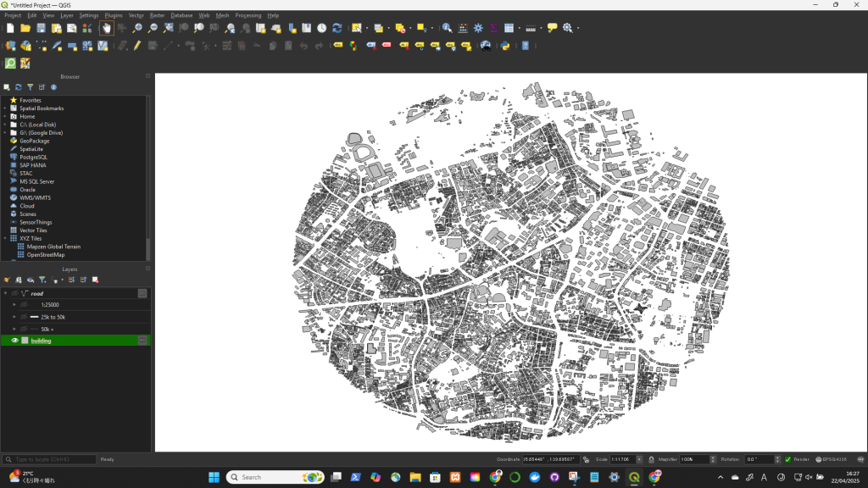Open the Vector menu
Screen dimensions: 868x488
click(x=136, y=15)
